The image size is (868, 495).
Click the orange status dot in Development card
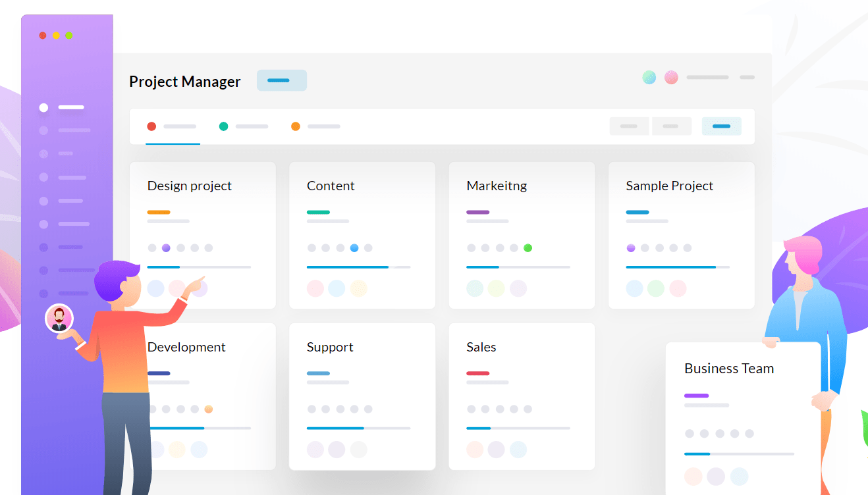[209, 409]
